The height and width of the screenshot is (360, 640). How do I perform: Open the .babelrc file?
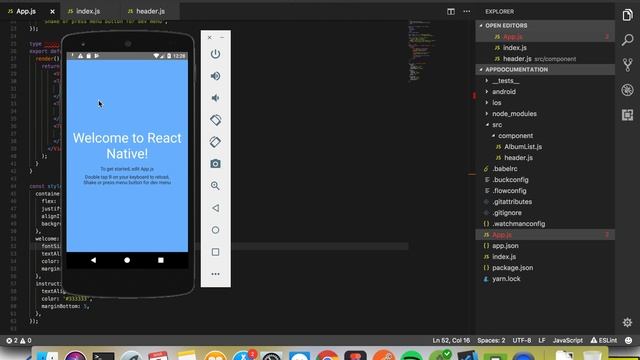[x=545, y=169]
